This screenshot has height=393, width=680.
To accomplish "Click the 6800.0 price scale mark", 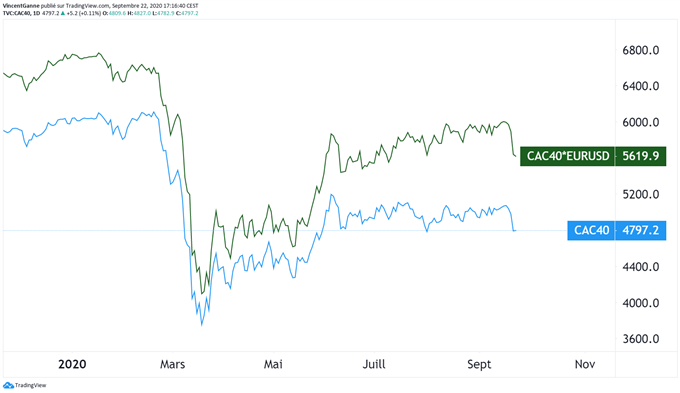I will pos(641,50).
